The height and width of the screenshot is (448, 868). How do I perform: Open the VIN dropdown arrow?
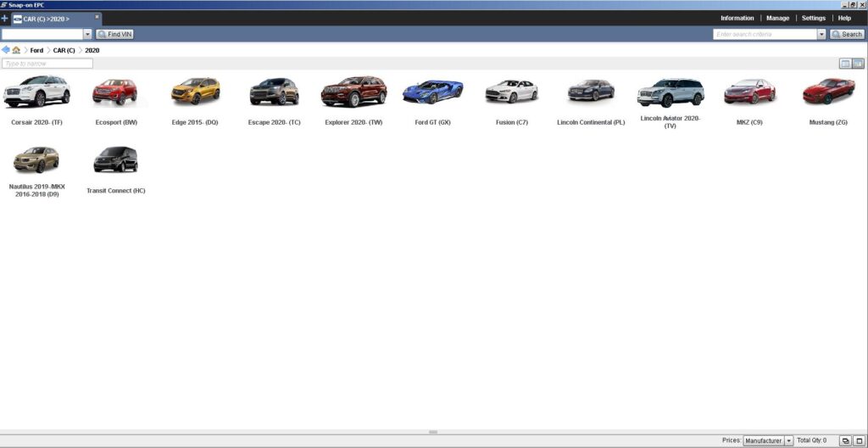(x=88, y=34)
